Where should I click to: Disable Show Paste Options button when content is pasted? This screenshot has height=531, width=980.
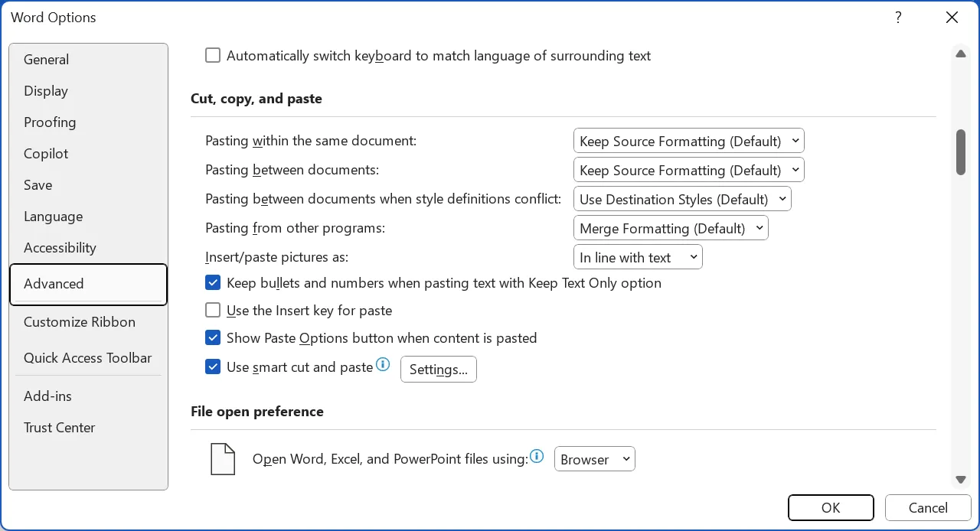pyautogui.click(x=213, y=337)
